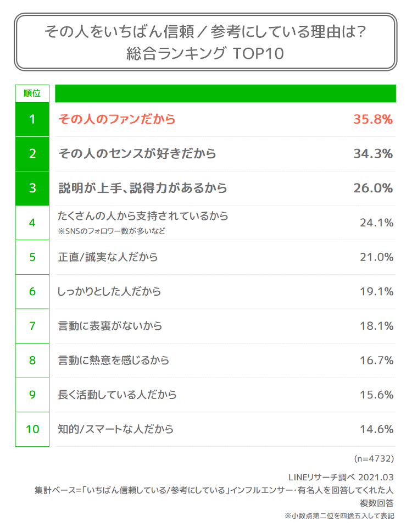Select the green rank 1 cell

(32, 119)
